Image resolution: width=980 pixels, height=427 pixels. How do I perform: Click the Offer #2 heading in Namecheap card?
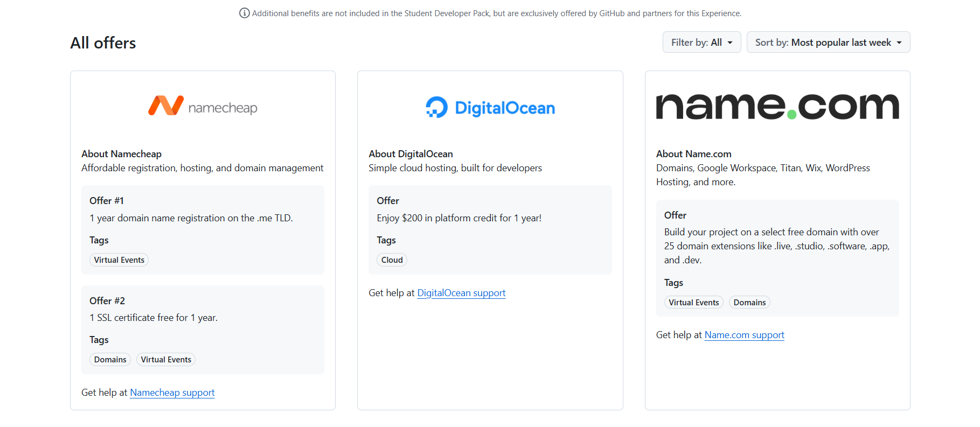pyautogui.click(x=107, y=301)
